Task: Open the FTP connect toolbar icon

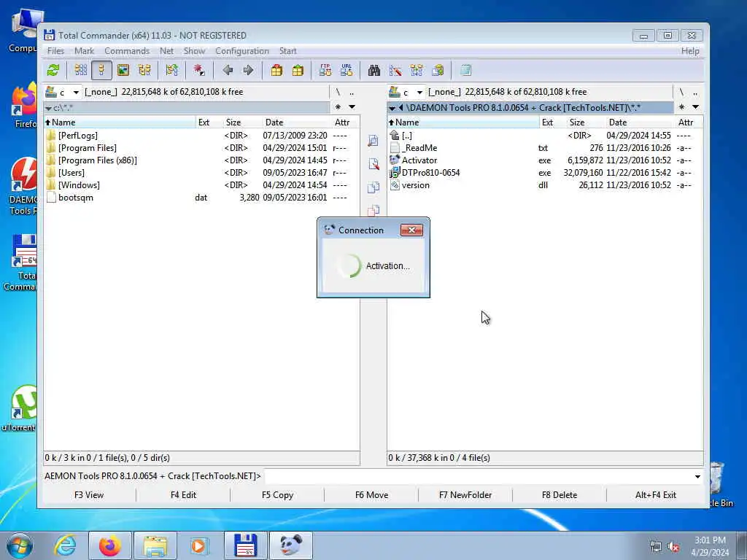Action: (325, 71)
